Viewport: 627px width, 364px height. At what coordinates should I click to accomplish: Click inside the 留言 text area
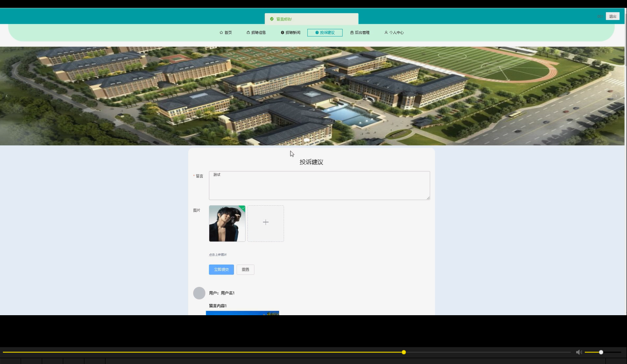pos(319,185)
